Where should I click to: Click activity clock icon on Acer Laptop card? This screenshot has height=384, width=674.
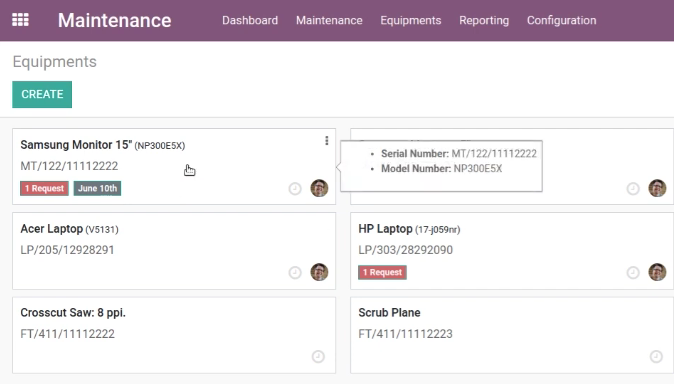click(295, 272)
